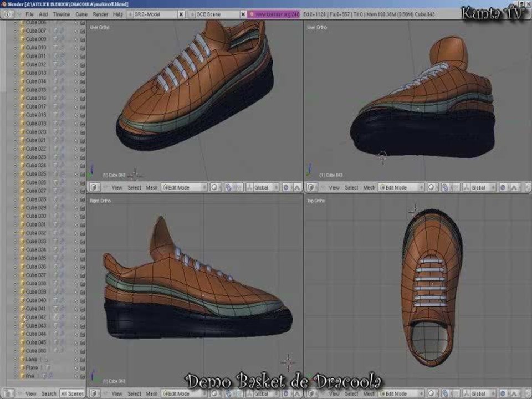Click the mesh data icon of the Plane row
This screenshot has height=399, width=532.
click(x=48, y=367)
